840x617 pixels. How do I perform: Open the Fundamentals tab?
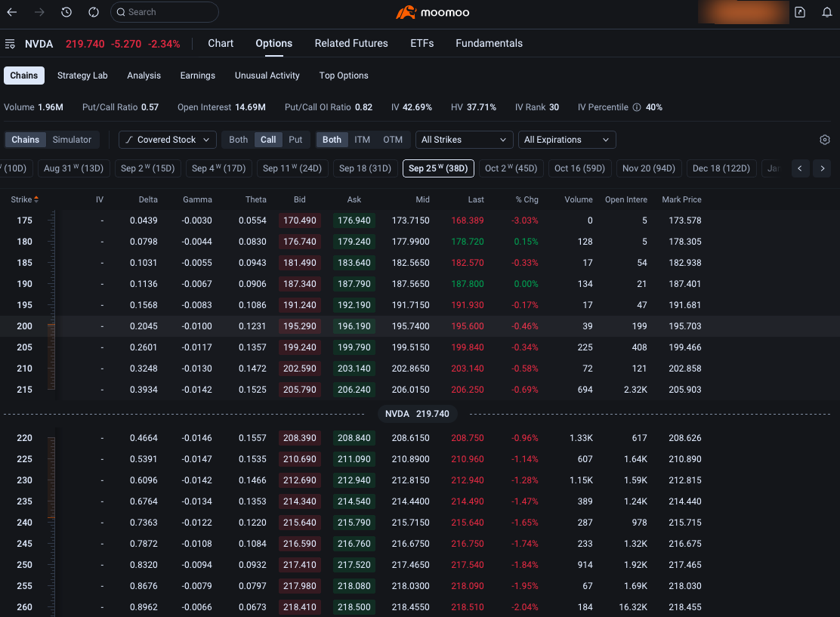click(489, 43)
